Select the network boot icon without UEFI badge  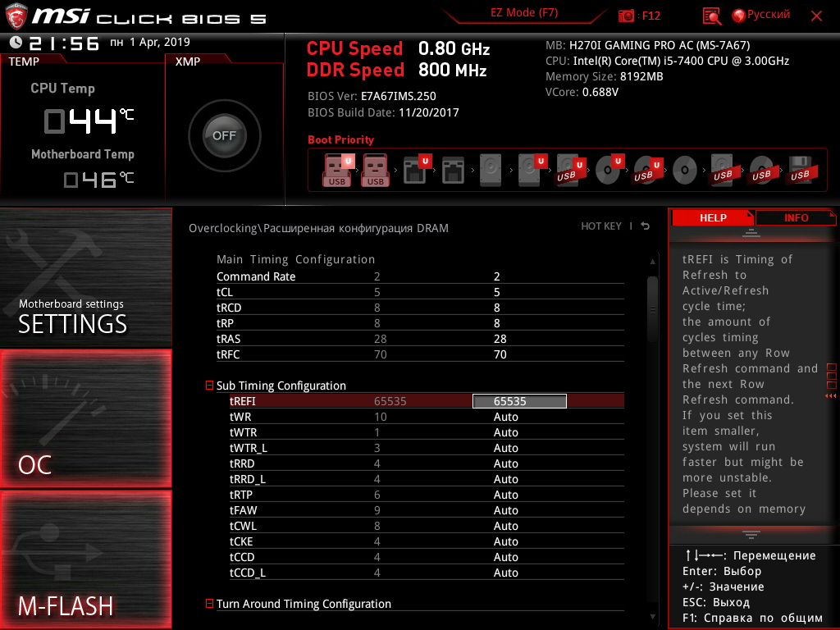[453, 171]
